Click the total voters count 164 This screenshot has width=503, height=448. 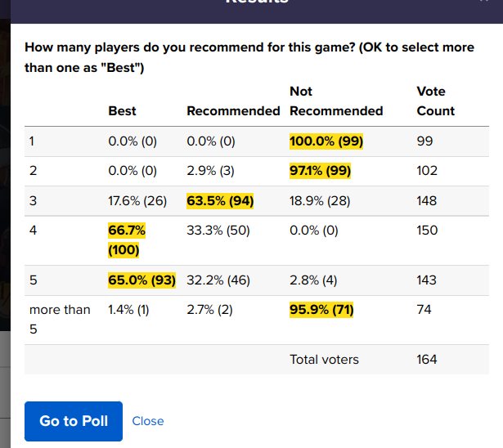[x=427, y=359]
